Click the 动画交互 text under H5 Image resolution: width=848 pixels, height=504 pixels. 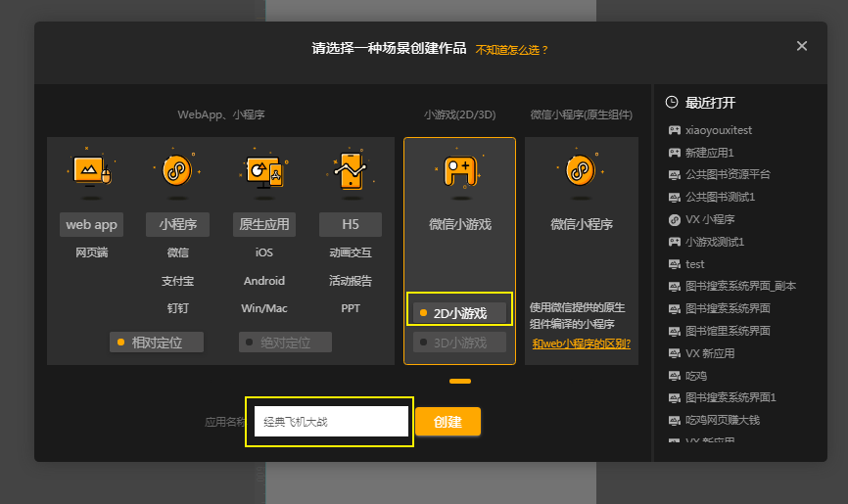pyautogui.click(x=351, y=252)
